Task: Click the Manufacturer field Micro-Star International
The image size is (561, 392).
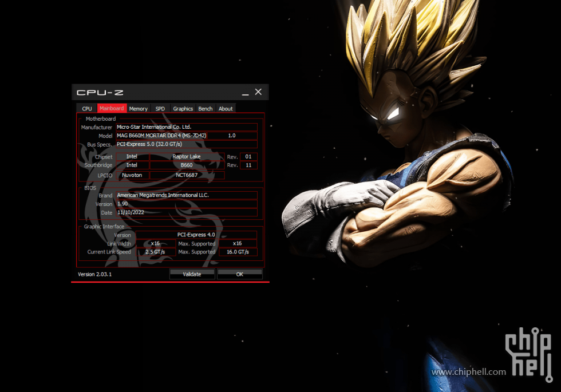Action: tap(187, 127)
